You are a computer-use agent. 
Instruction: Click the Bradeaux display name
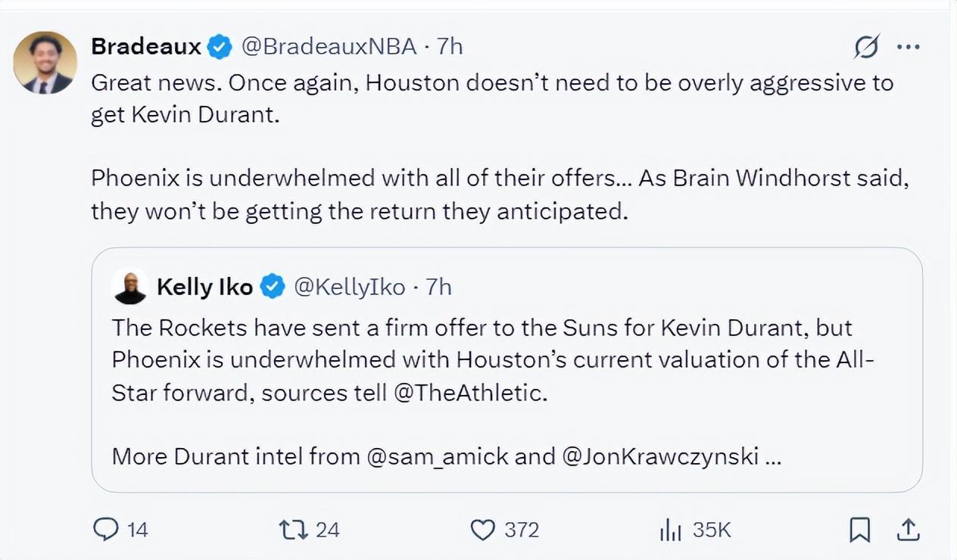click(x=146, y=47)
